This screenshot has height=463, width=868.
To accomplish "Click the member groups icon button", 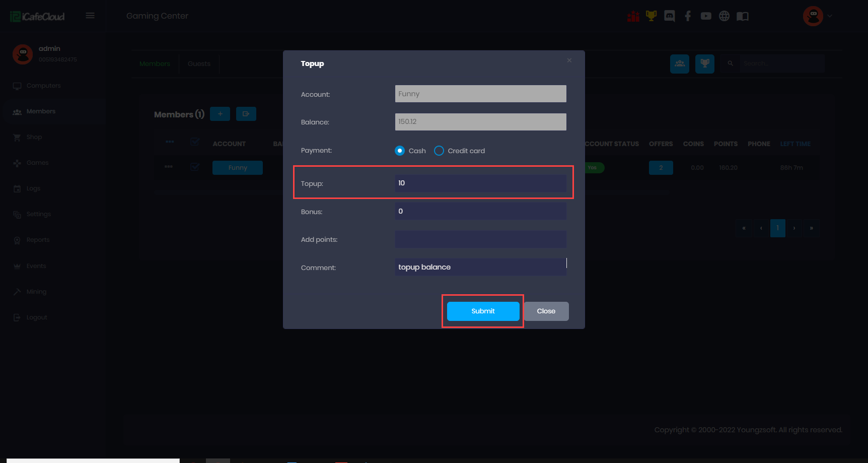I will coord(680,63).
